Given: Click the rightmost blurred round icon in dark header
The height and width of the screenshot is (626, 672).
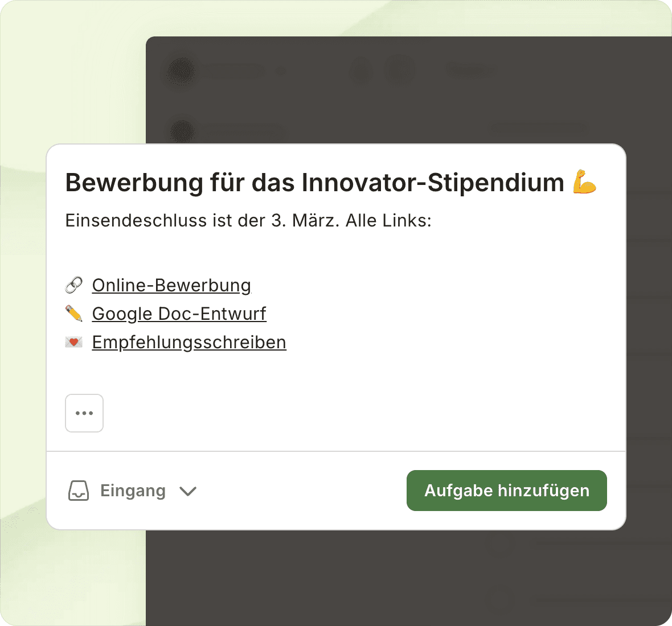Looking at the screenshot, I should (x=400, y=71).
